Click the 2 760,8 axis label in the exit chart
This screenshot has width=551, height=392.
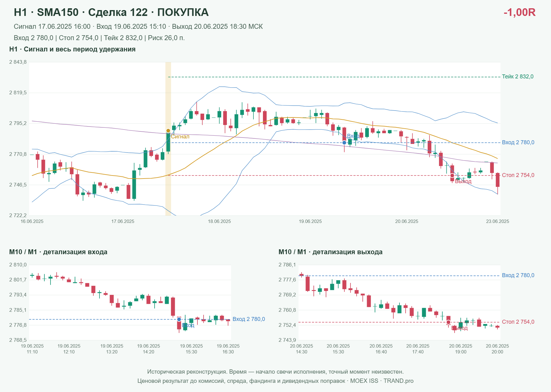pyautogui.click(x=287, y=310)
